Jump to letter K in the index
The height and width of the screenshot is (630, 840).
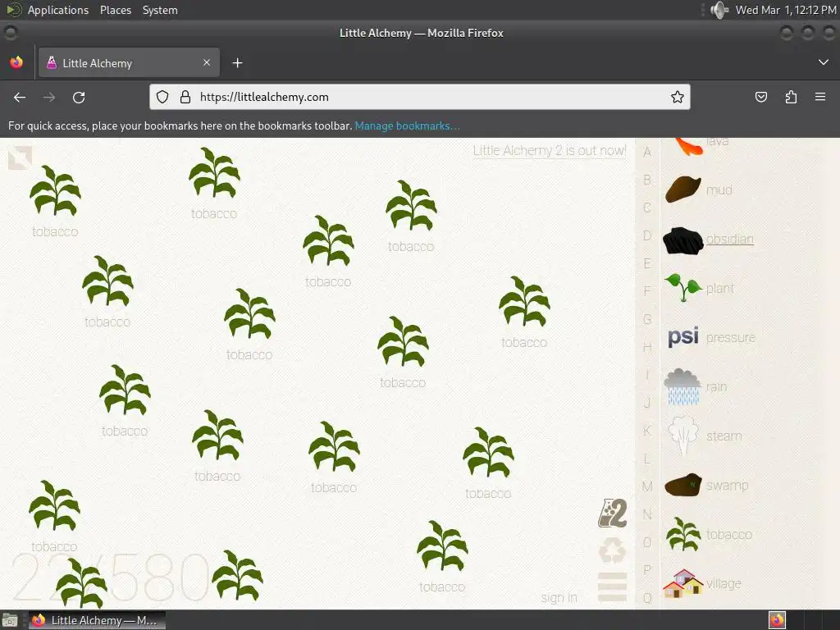pos(647,431)
